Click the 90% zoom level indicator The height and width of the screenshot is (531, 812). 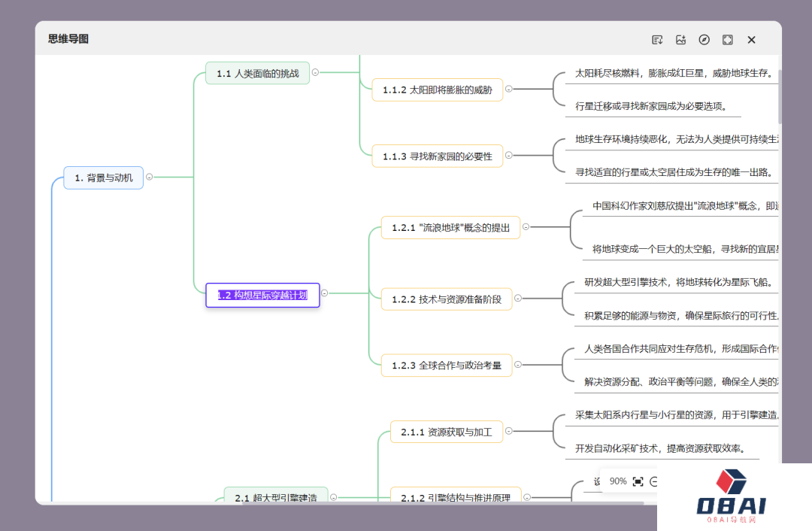click(618, 481)
